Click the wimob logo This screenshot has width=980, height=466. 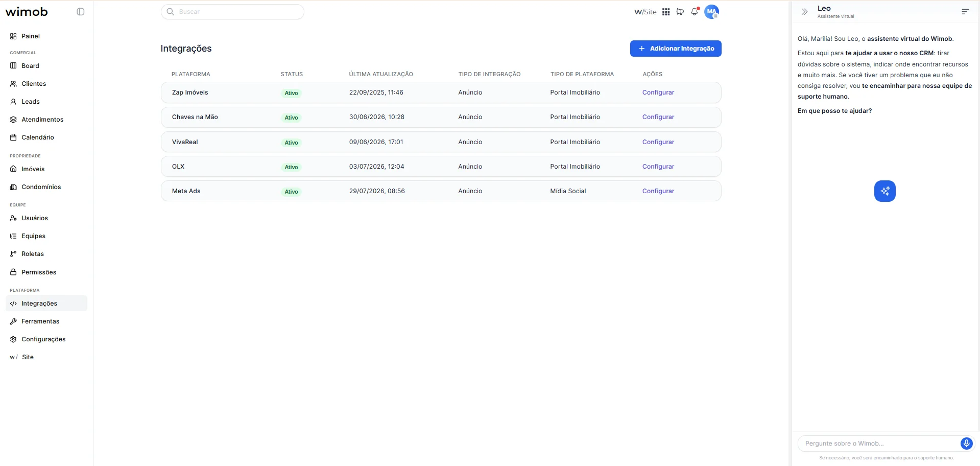tap(27, 12)
